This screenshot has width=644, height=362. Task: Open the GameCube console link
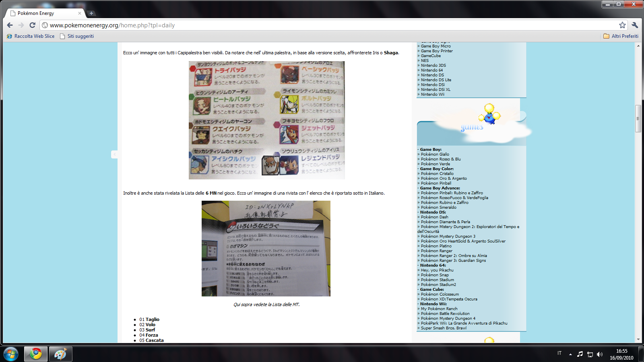pyautogui.click(x=431, y=56)
